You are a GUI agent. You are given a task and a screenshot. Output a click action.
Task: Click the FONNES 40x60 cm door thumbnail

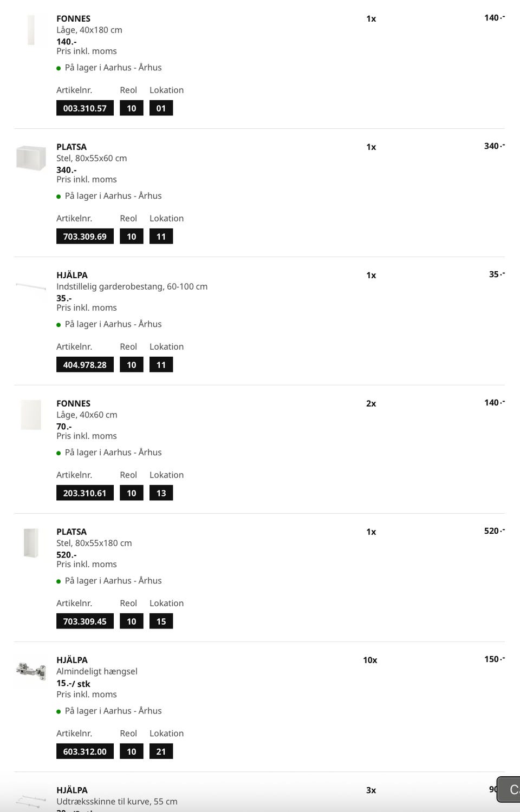31,415
